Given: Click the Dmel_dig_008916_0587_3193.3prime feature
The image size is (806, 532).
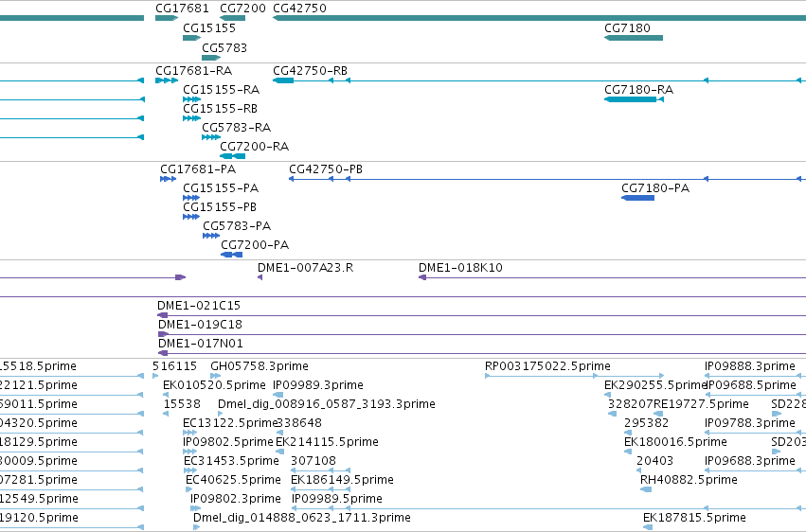Looking at the screenshot, I should point(221,414).
